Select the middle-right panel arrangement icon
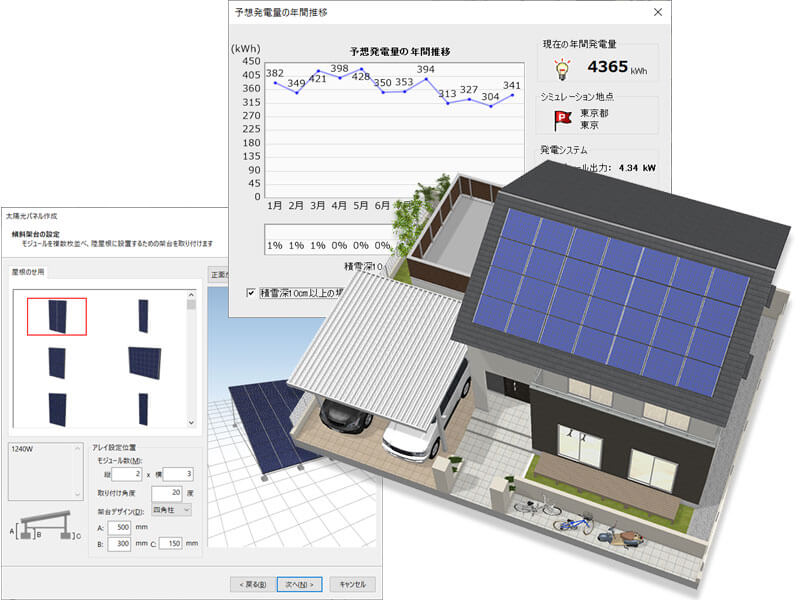 (145, 360)
